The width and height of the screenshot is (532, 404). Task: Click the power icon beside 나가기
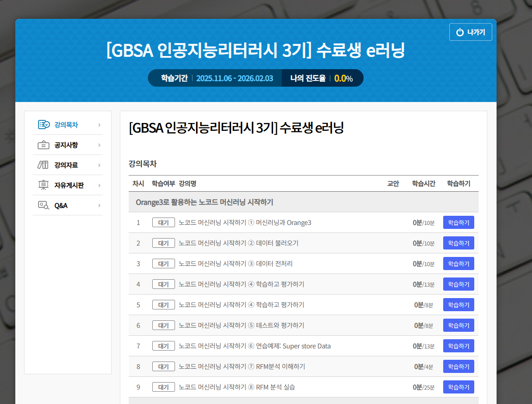(x=460, y=32)
